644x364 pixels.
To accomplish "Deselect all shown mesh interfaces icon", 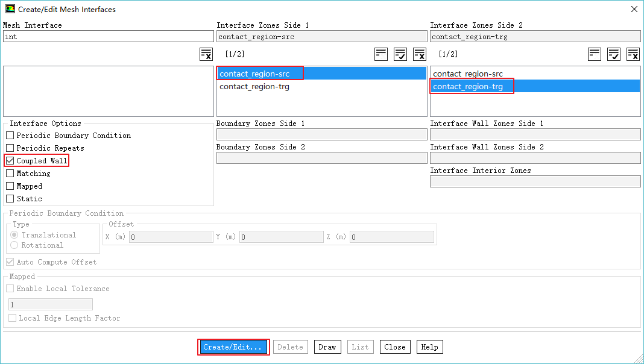I will pos(206,54).
